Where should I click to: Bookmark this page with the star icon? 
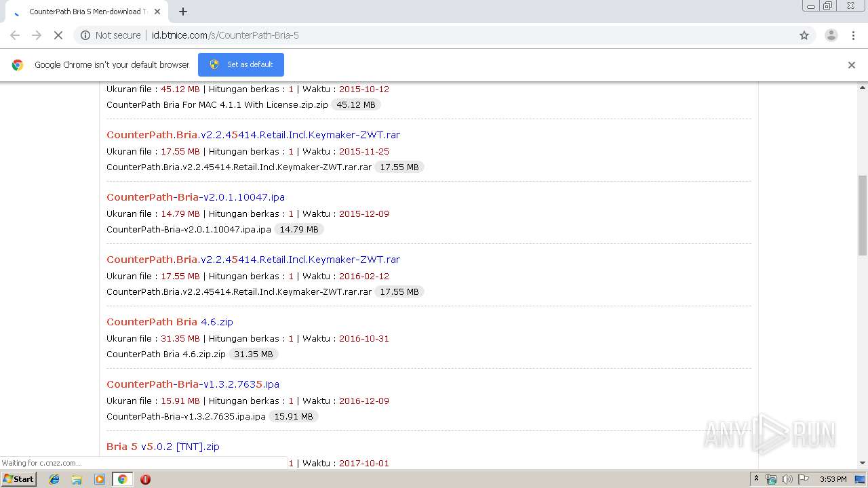804,35
